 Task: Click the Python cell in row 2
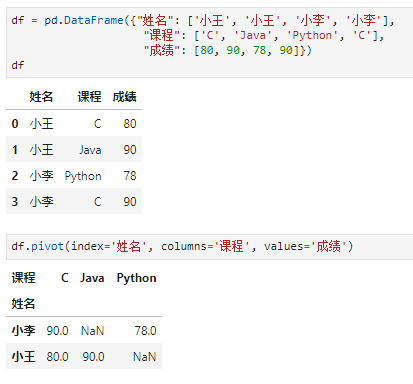pyautogui.click(x=83, y=176)
